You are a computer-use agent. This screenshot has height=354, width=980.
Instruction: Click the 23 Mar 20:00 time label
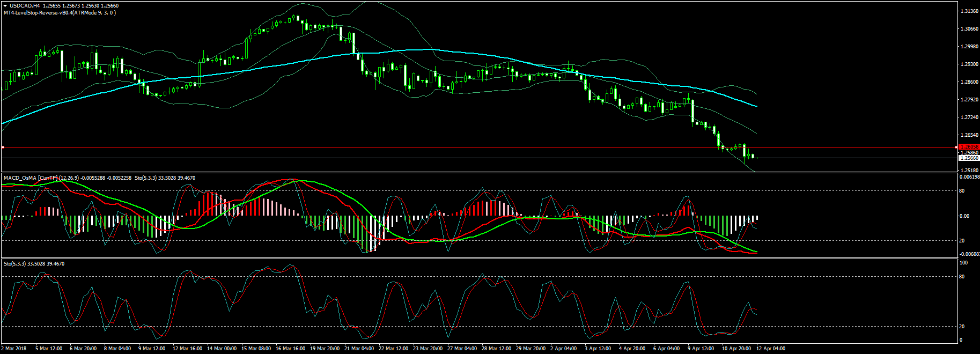(x=428, y=349)
